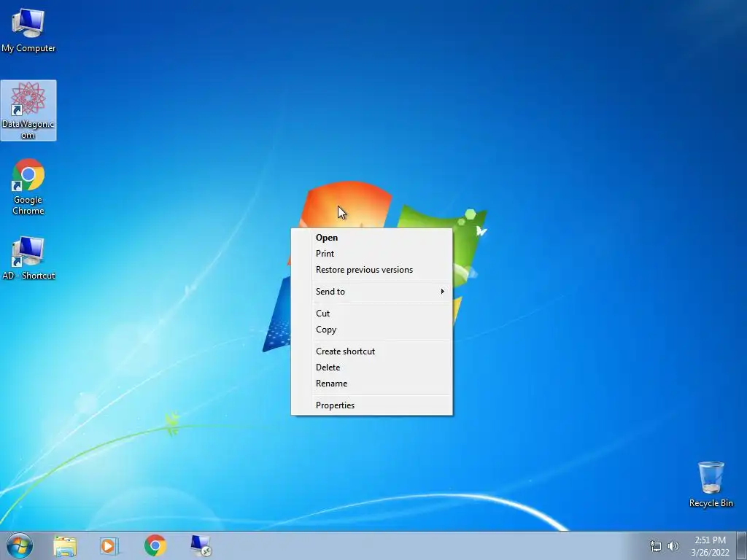The width and height of the screenshot is (747, 560).
Task: Choose Rename in the context menu
Action: [x=371, y=384]
